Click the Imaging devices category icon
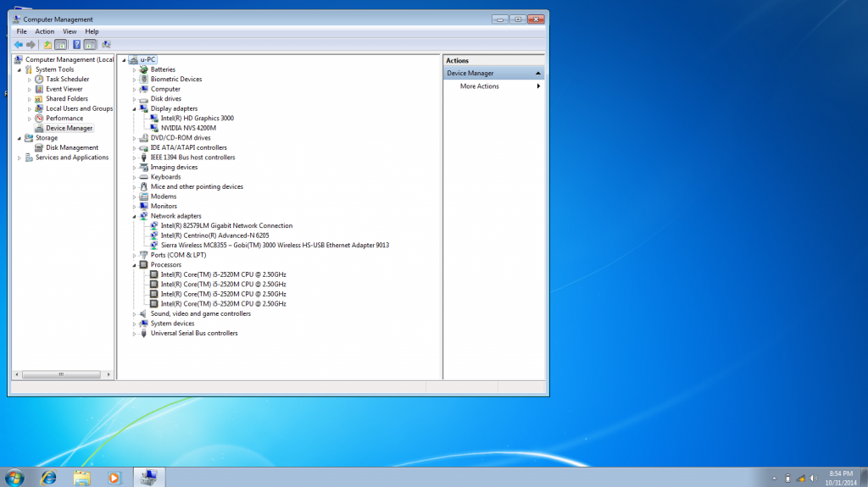Image resolution: width=868 pixels, height=487 pixels. (x=144, y=167)
